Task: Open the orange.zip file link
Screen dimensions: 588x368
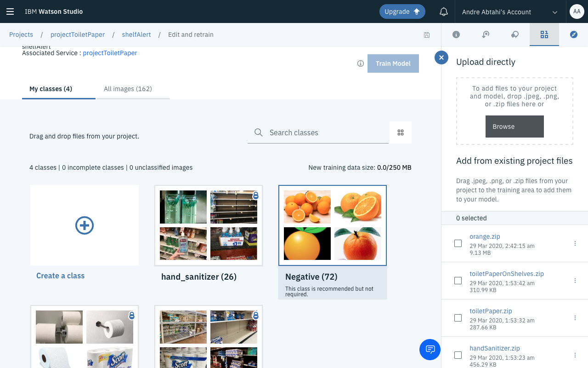Action: coord(485,236)
